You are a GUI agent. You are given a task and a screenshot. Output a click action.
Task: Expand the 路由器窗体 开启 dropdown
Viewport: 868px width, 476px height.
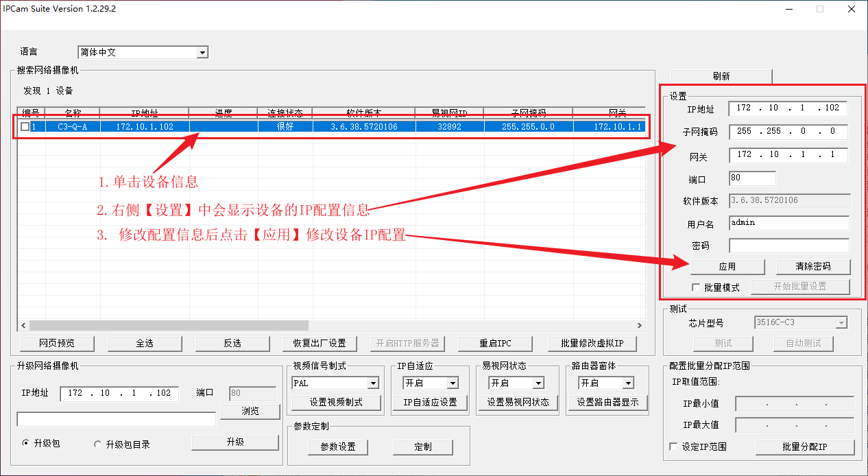pyautogui.click(x=607, y=383)
